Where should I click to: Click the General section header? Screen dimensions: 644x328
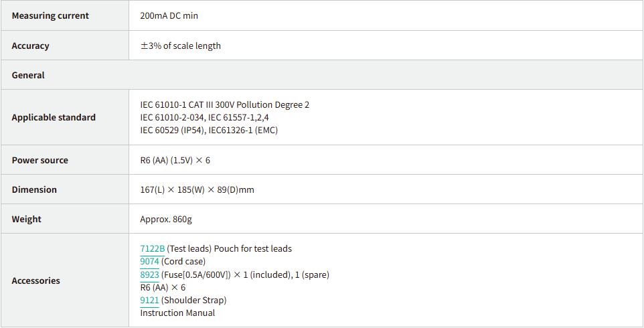click(28, 76)
